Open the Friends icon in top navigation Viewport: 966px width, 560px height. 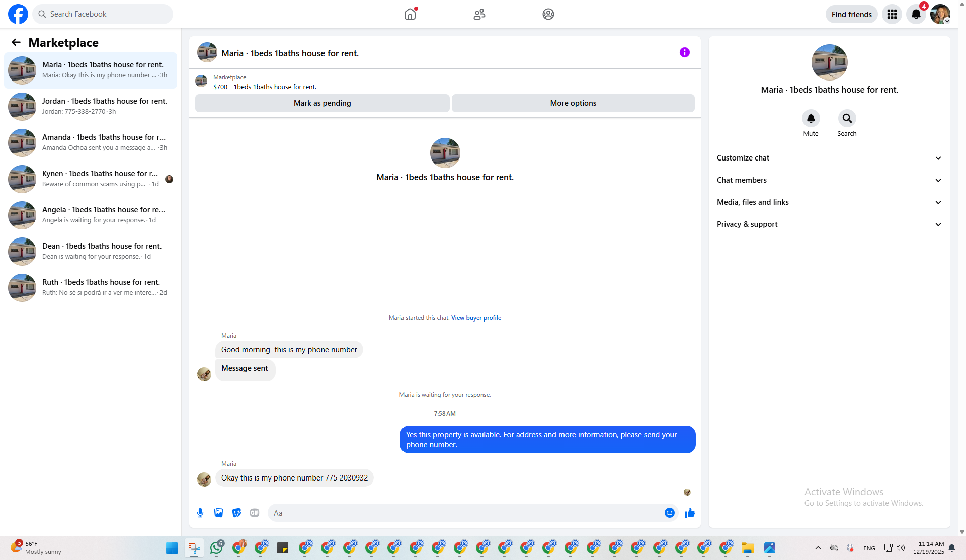tap(479, 14)
